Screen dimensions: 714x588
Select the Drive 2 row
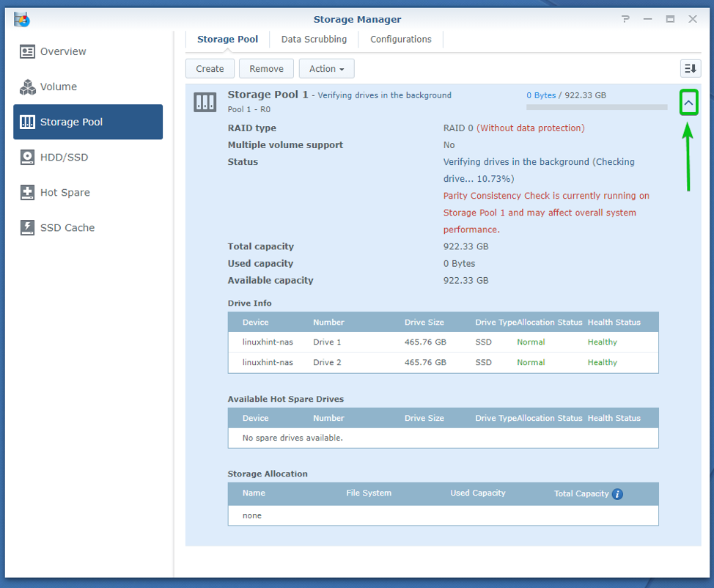pyautogui.click(x=443, y=363)
